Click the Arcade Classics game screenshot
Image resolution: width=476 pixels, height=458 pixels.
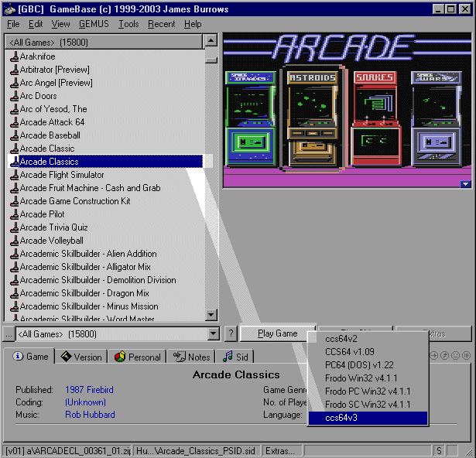tap(348, 110)
